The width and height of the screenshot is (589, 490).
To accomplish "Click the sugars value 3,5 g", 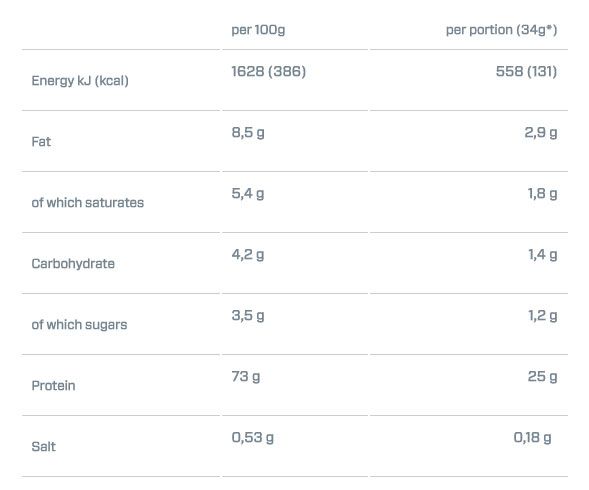I will pos(248,316).
